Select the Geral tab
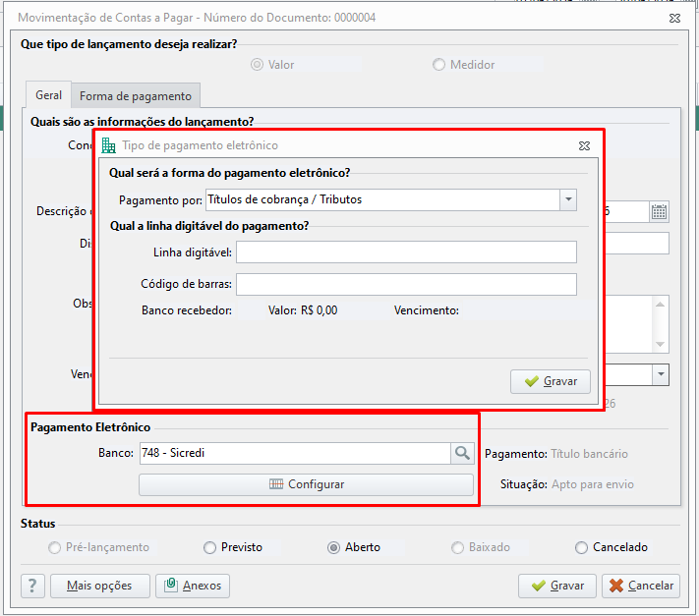699x616 pixels. (48, 95)
